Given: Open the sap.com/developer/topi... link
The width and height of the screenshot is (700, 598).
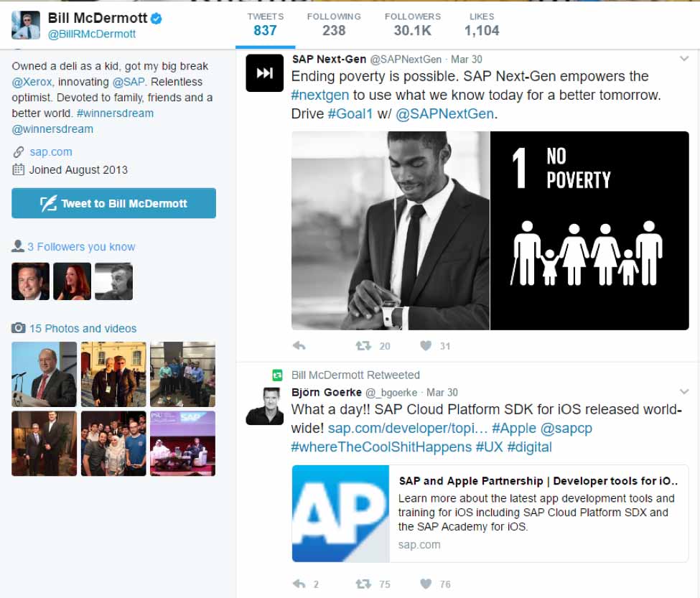Looking at the screenshot, I should 408,429.
